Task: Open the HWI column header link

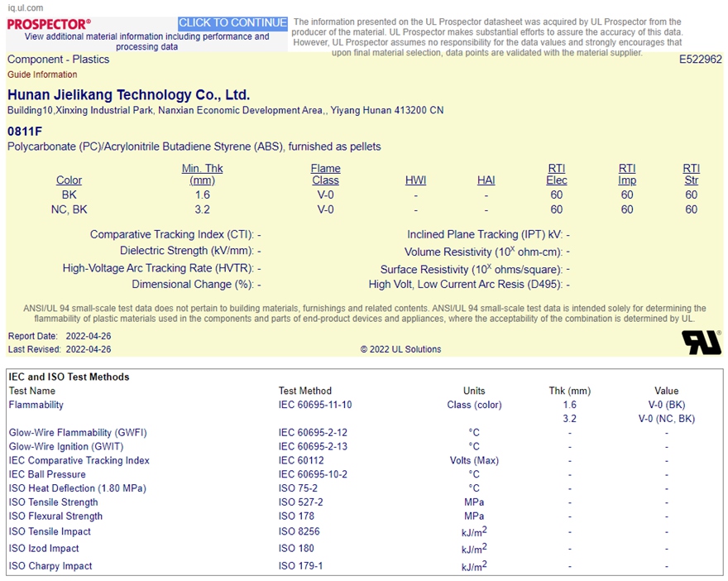Action: tap(415, 180)
